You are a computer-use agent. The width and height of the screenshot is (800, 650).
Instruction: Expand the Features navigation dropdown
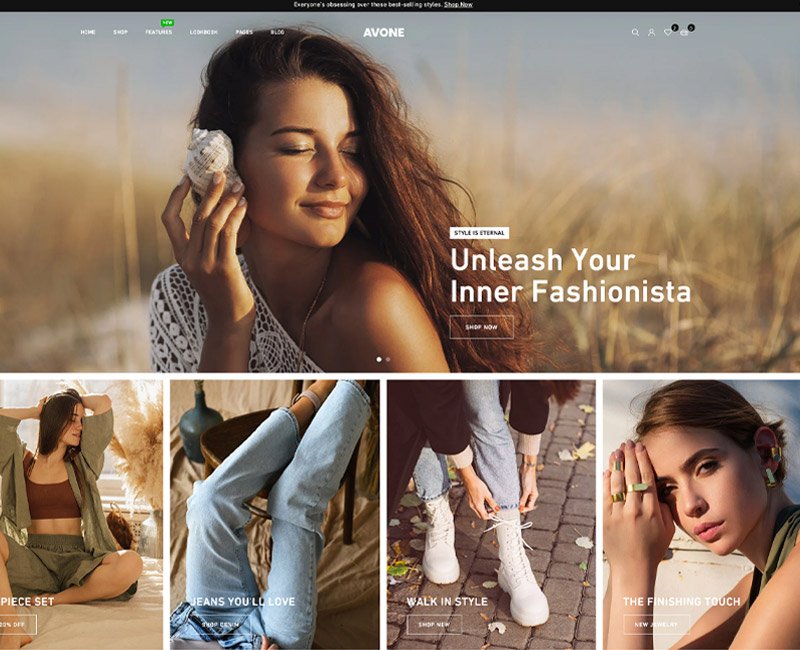tap(158, 32)
